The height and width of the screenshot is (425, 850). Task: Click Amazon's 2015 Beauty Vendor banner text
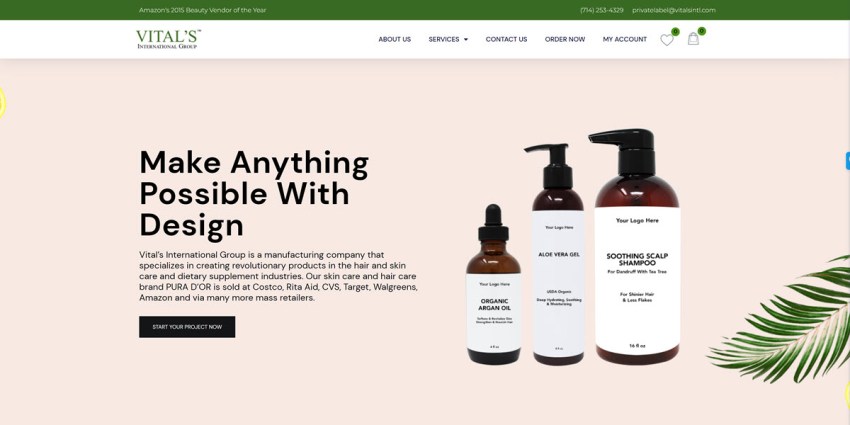[x=202, y=10]
